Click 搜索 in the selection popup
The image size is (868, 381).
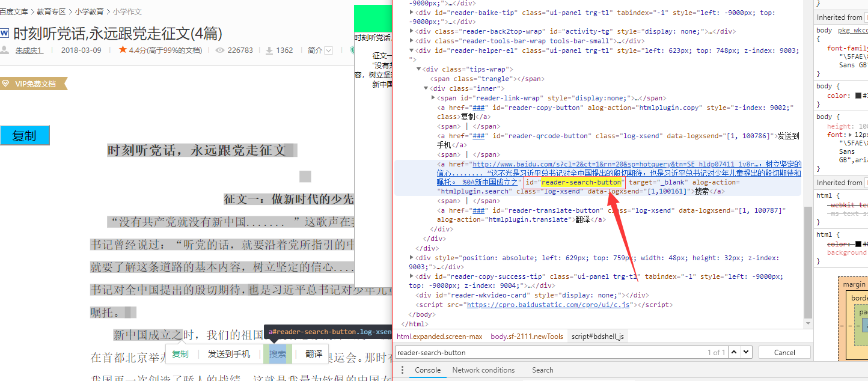point(278,354)
